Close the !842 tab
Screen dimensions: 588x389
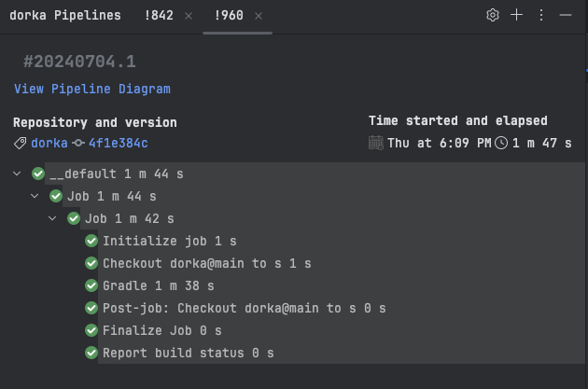(189, 16)
